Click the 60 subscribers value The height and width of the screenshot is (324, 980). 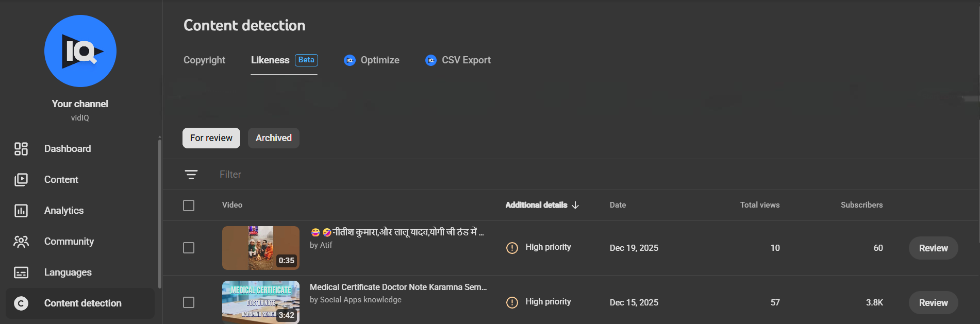click(x=878, y=248)
